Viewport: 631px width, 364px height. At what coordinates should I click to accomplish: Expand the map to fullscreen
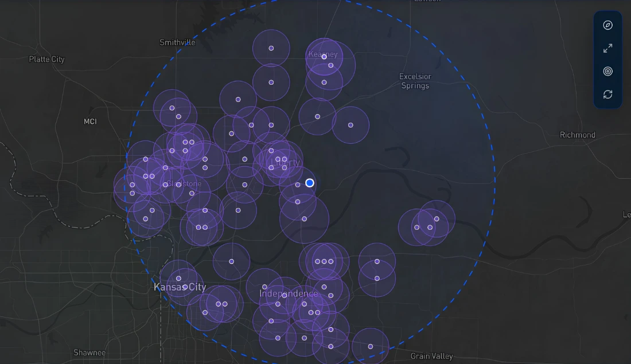[607, 48]
